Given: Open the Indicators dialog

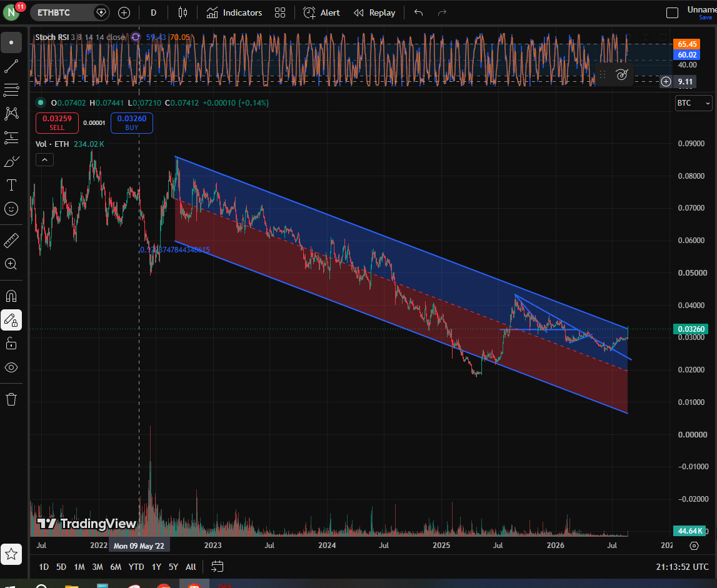Looking at the screenshot, I should tap(234, 12).
